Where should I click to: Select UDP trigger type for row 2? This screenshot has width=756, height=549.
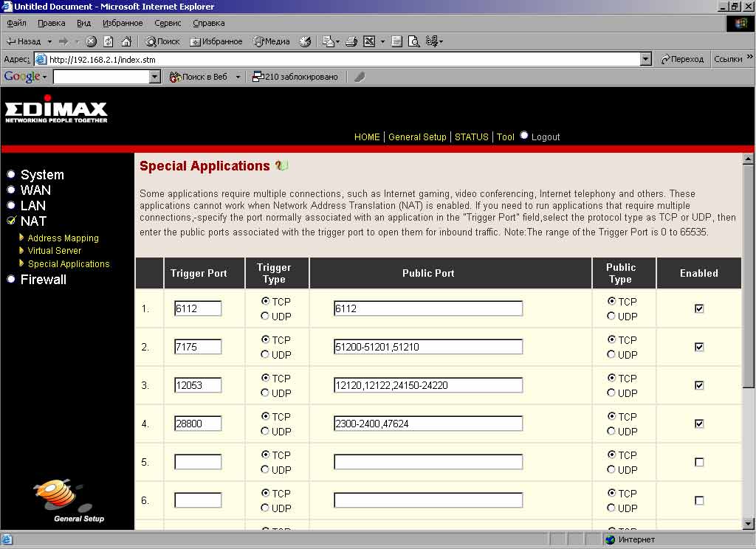click(x=265, y=355)
